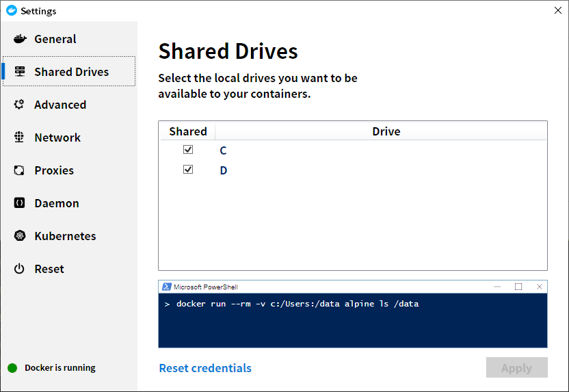
Task: Click the Shared Drives page heading
Action: click(228, 51)
